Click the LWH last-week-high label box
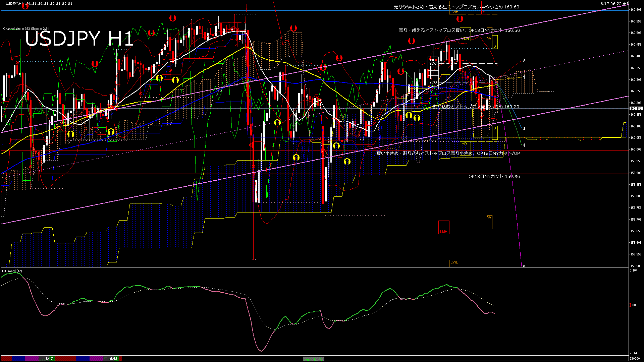644x362 pixels. [454, 12]
